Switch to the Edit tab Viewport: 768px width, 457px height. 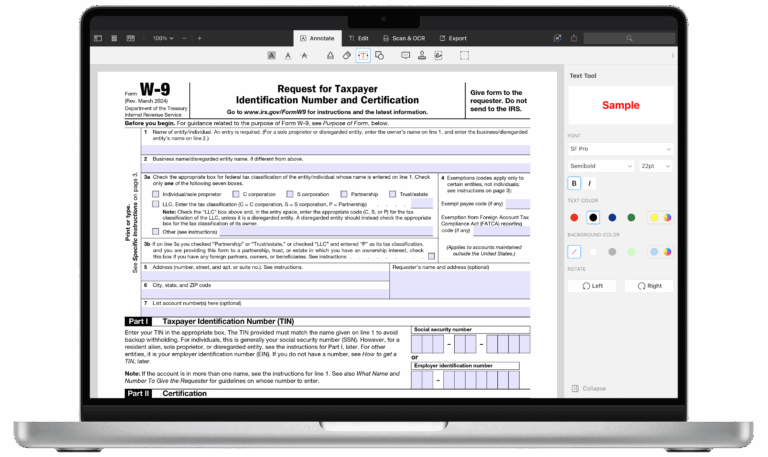coord(359,38)
